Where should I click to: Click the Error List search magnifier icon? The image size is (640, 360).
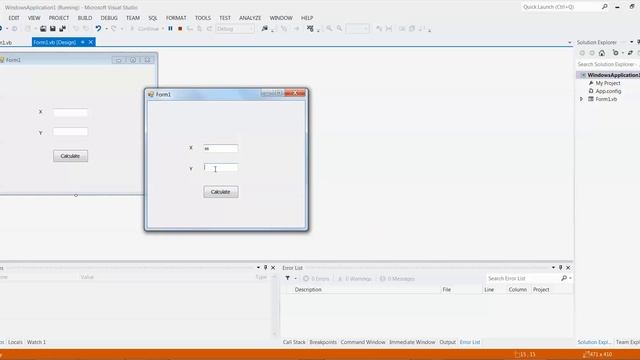pos(564,278)
